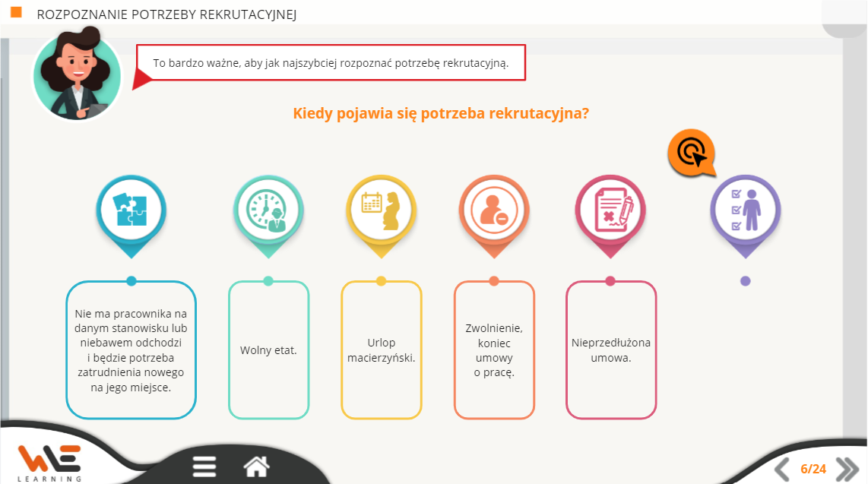Select the 'Wolny etat.' card

coord(268,350)
